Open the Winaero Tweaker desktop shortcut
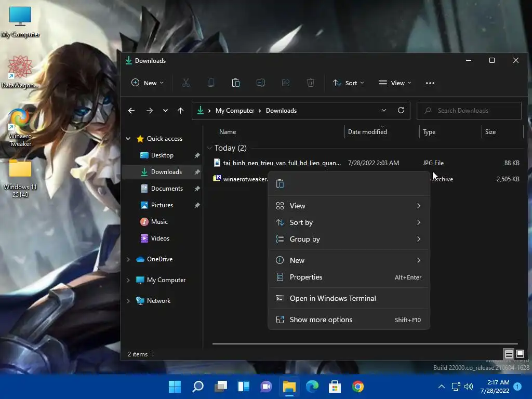This screenshot has height=399, width=532. pyautogui.click(x=20, y=128)
